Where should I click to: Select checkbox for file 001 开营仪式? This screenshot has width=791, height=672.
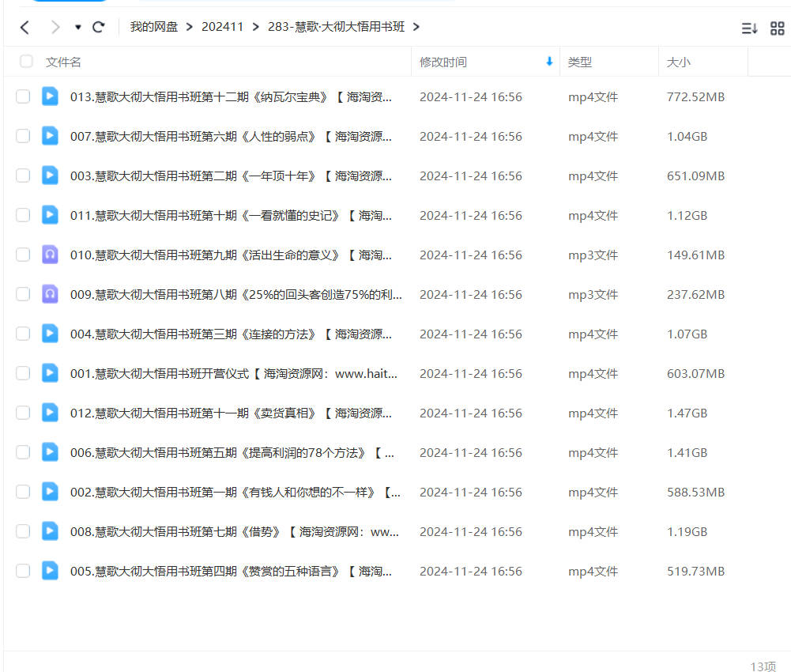(x=23, y=373)
